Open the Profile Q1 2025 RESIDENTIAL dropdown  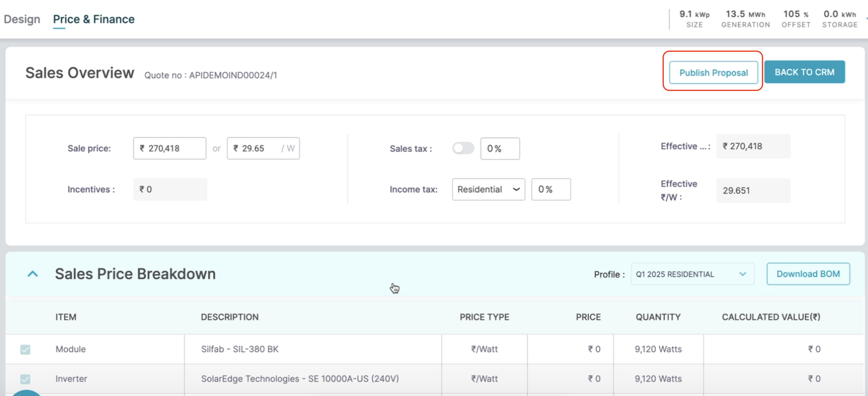tap(692, 274)
